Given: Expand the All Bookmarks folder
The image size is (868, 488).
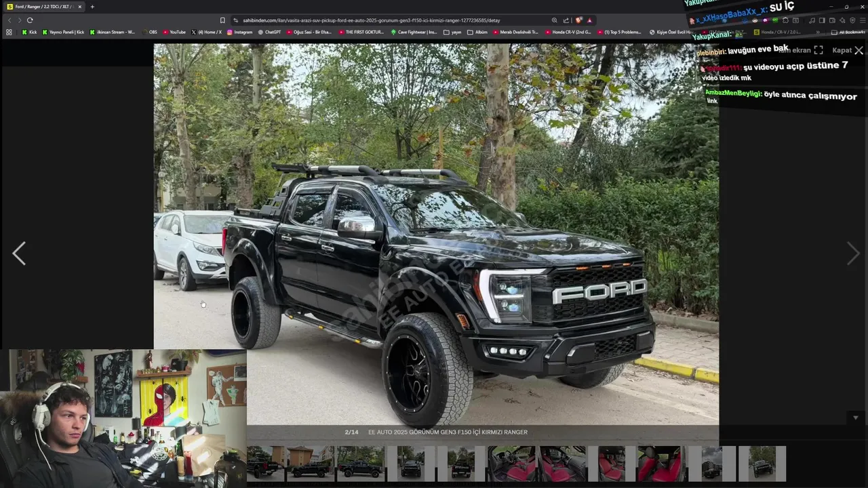Looking at the screenshot, I should (848, 32).
